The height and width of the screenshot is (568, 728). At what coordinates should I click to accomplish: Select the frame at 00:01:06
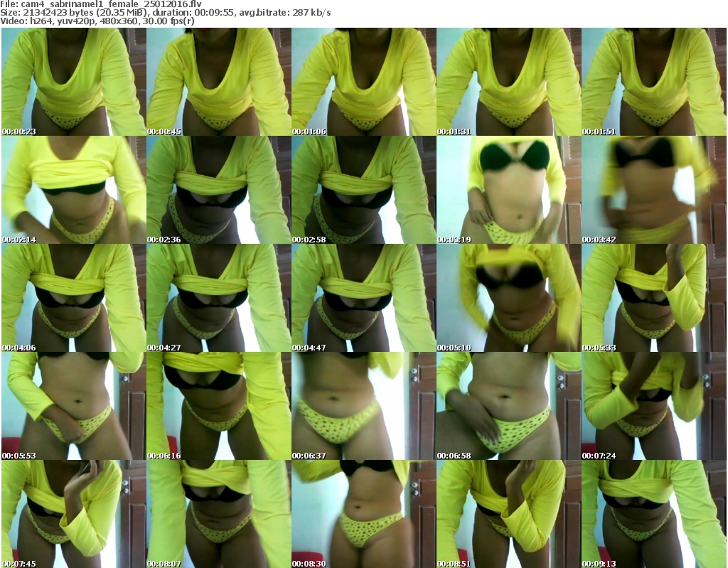click(x=363, y=82)
